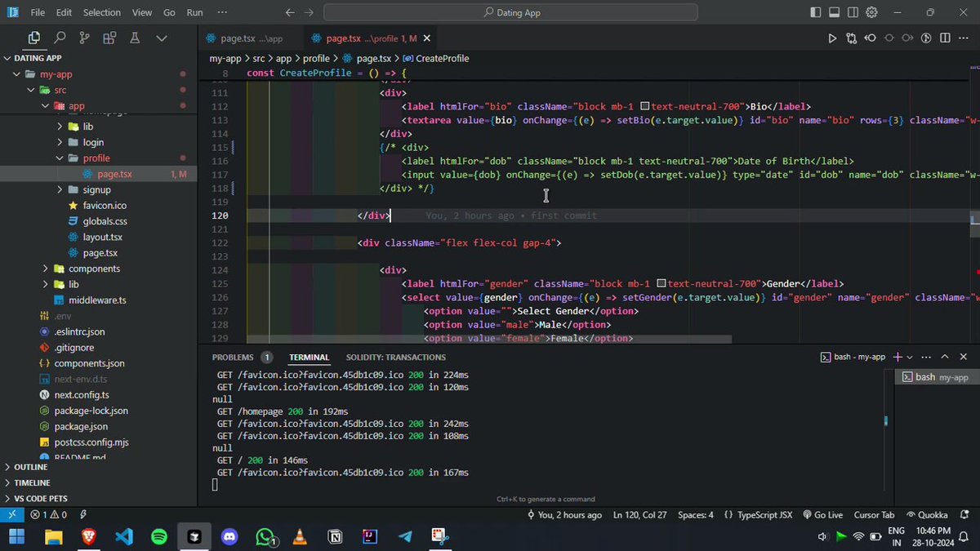Viewport: 980px width, 551px height.
Task: Open the Explorer view in activity bar
Action: (33, 38)
